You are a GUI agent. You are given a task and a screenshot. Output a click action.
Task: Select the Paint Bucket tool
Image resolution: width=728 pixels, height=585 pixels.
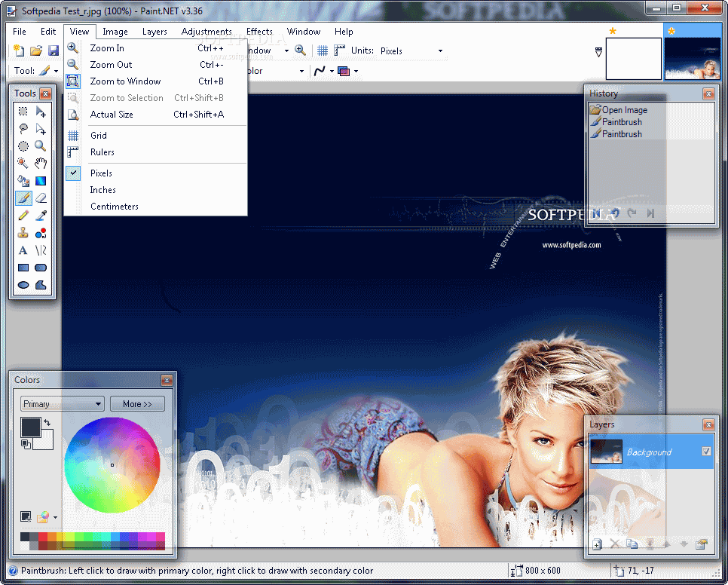[23, 181]
